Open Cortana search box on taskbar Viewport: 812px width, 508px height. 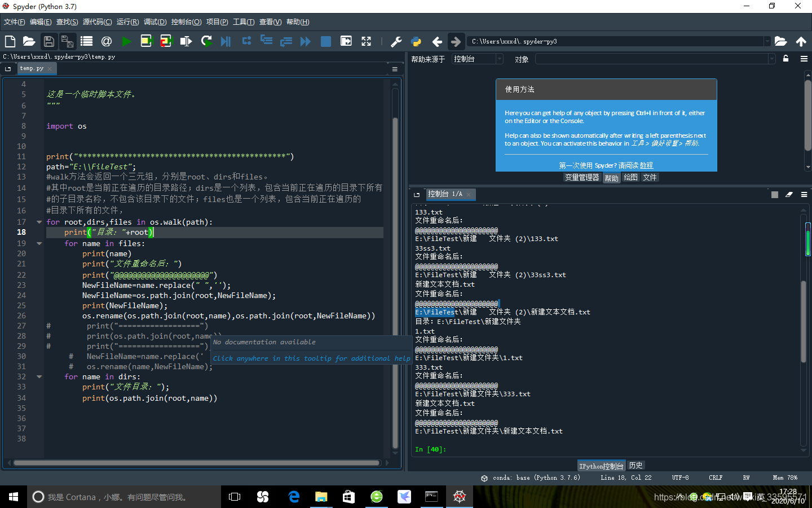click(x=124, y=497)
